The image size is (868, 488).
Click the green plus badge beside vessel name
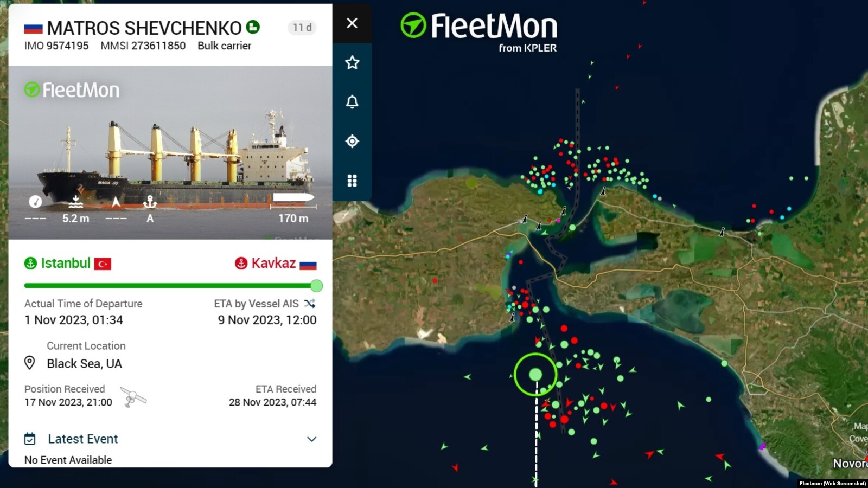pyautogui.click(x=253, y=27)
